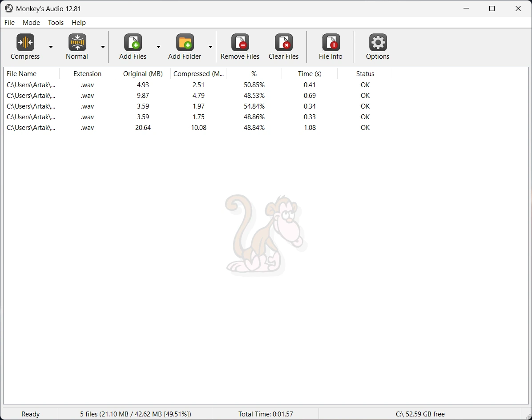Viewport: 532px width, 420px height.
Task: Click the Remove Files icon
Action: (x=240, y=42)
